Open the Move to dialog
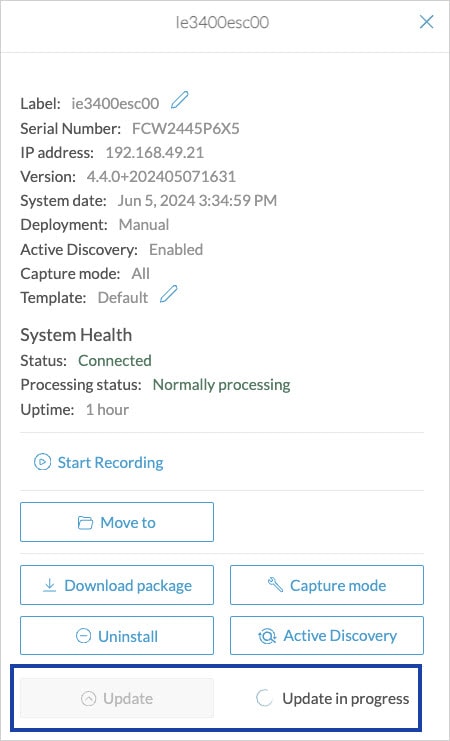 tap(117, 522)
